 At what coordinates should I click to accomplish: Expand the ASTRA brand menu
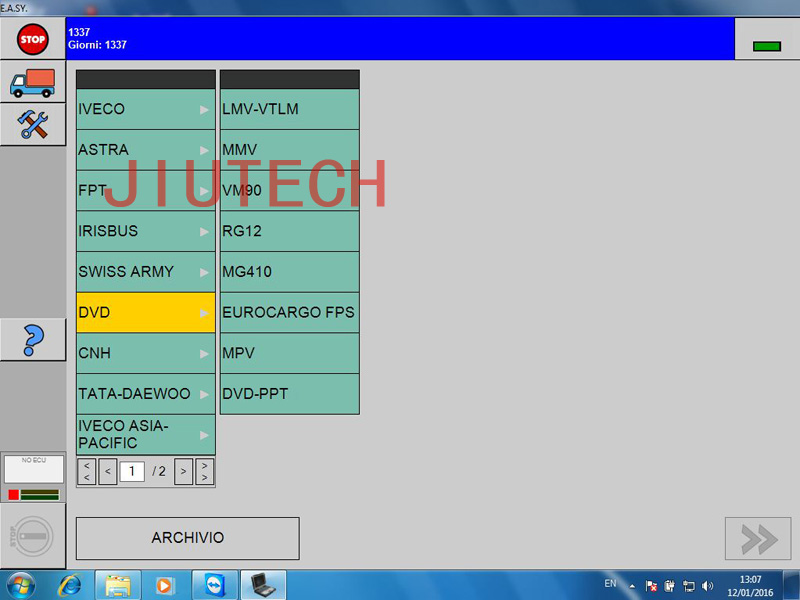(146, 150)
